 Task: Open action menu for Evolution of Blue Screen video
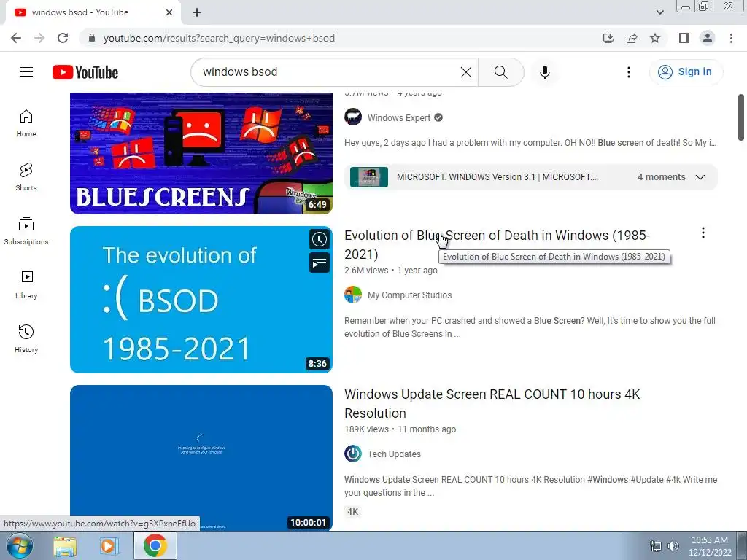click(703, 233)
